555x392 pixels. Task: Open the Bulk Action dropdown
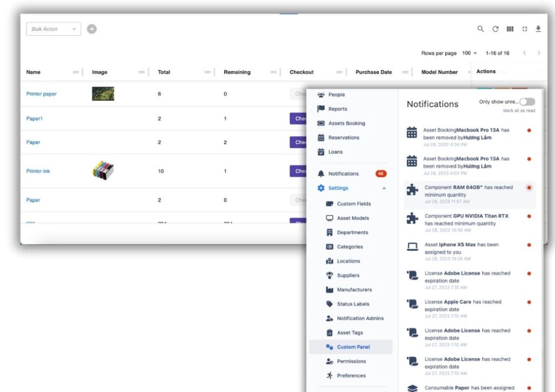point(53,29)
